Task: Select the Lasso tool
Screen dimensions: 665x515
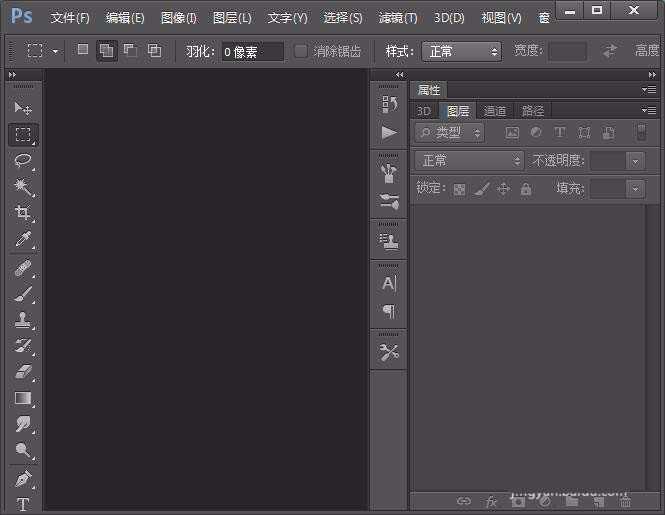Action: (x=22, y=160)
